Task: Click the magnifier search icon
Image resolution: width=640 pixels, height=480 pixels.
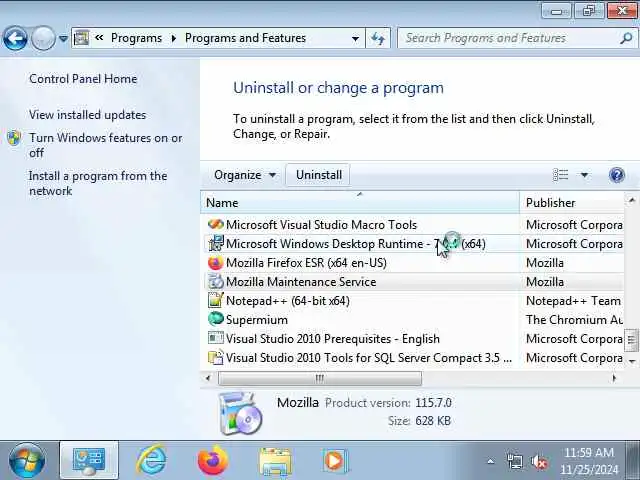Action: pos(626,38)
